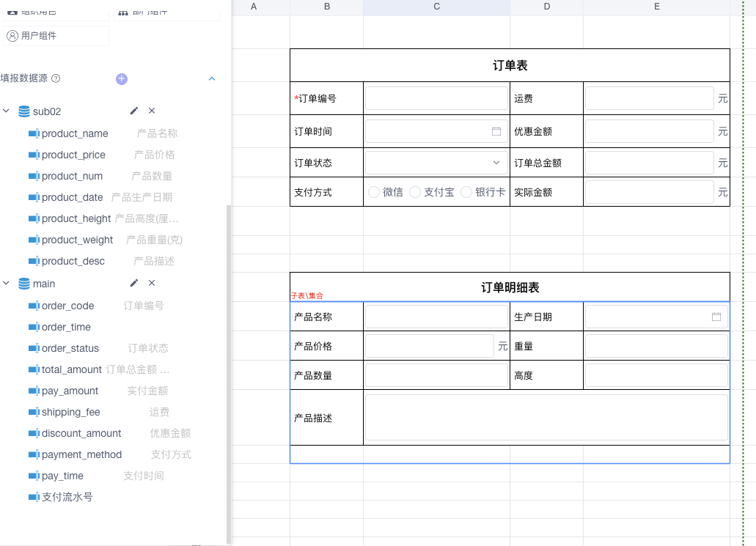Edit the sub02 data source
756x546 pixels.
pyautogui.click(x=133, y=111)
